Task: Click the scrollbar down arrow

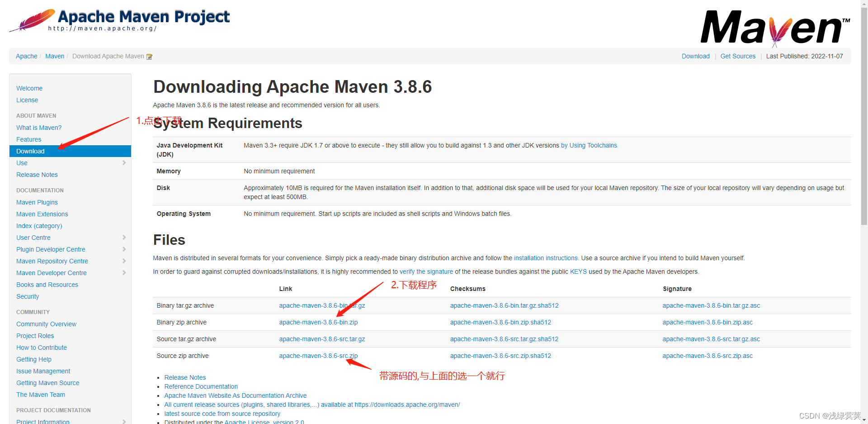Action: [x=864, y=420]
